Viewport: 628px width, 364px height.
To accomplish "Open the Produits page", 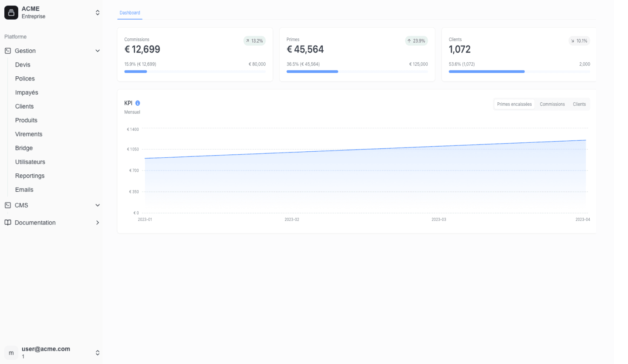I will (26, 120).
